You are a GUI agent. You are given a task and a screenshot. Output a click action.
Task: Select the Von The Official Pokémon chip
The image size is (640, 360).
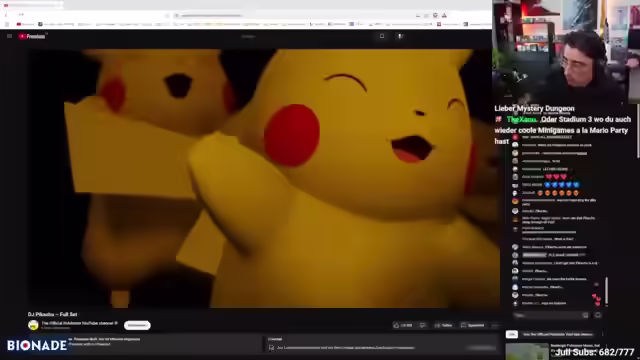point(558,334)
